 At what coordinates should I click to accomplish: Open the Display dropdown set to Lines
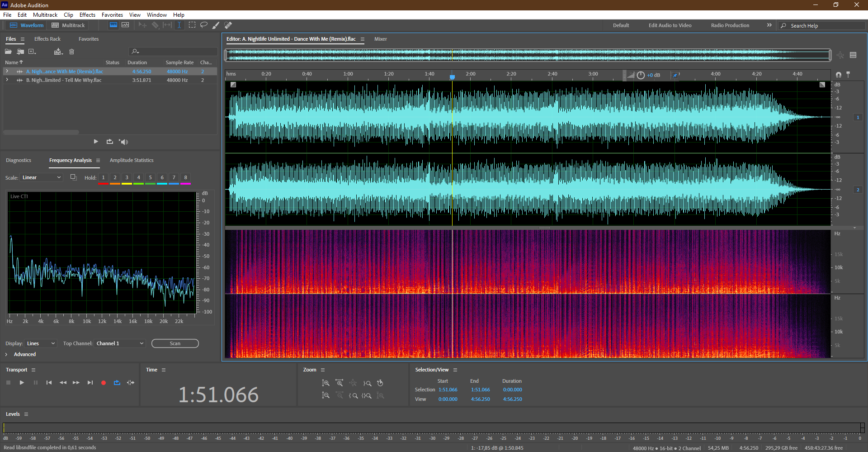(41, 343)
